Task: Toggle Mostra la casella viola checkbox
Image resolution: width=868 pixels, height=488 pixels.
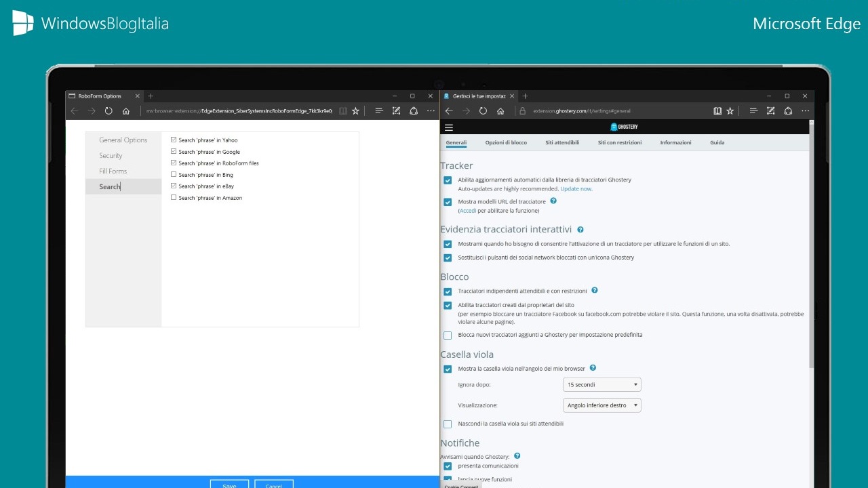Action: (448, 369)
